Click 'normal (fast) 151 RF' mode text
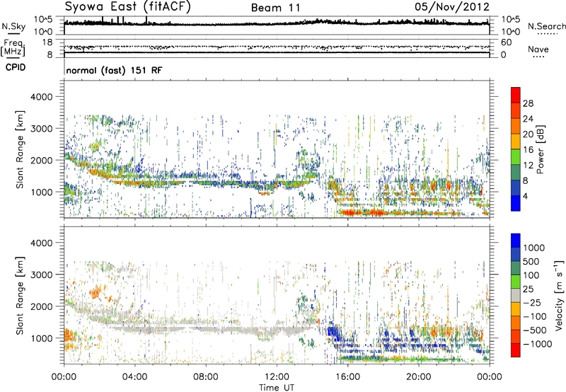This screenshot has height=392, width=566. (114, 70)
